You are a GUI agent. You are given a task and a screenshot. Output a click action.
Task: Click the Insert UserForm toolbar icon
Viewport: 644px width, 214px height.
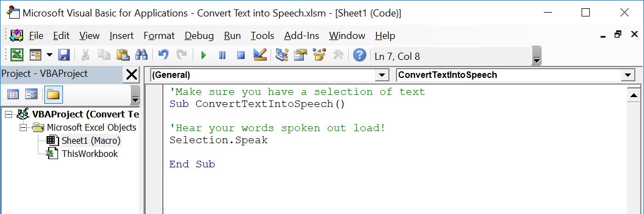36,55
